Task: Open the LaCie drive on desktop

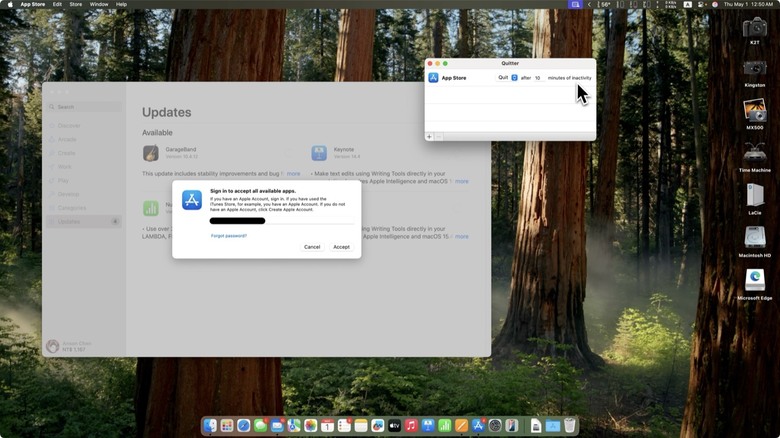Action: tap(755, 199)
